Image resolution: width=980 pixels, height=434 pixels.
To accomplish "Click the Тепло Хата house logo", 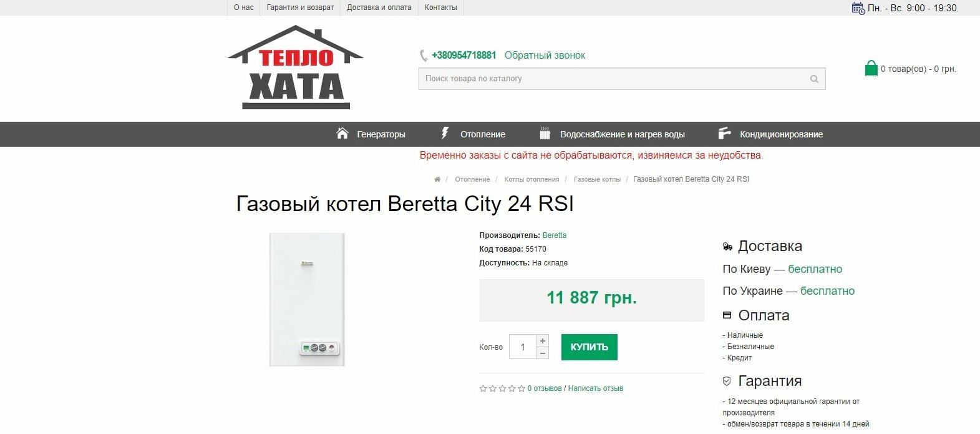I will click(x=296, y=67).
